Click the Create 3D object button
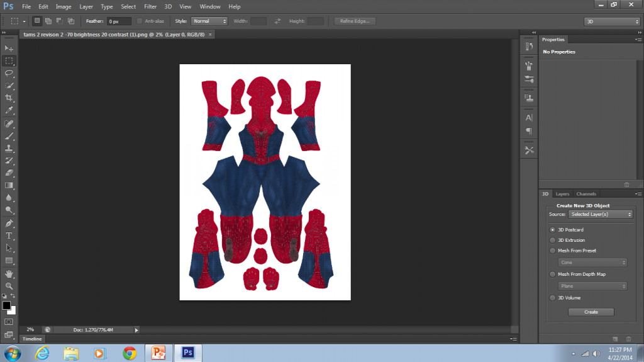Viewport: 644px width, 362px height. click(591, 312)
